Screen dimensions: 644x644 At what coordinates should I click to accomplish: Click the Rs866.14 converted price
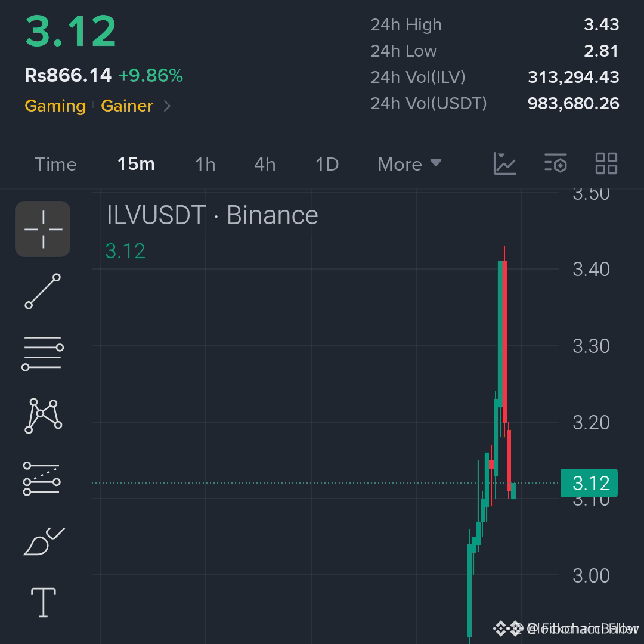point(68,75)
